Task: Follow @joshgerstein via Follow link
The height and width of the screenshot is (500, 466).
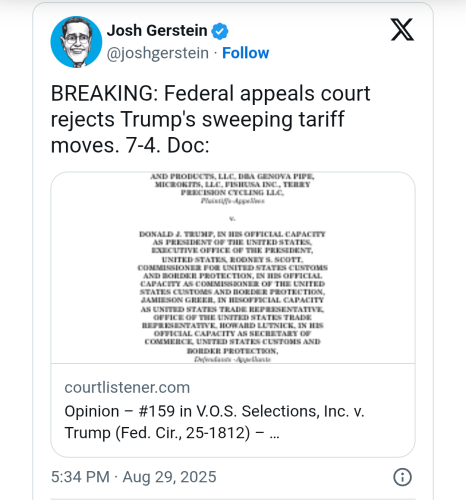Action: pos(246,53)
